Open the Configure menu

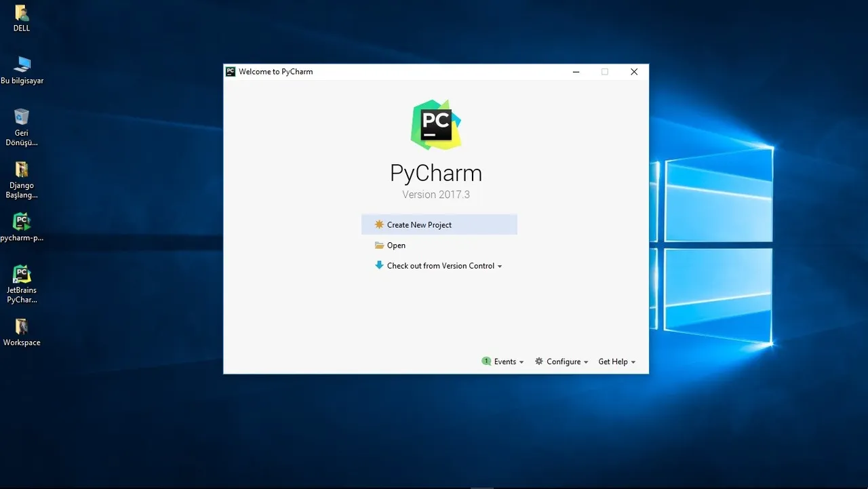561,361
